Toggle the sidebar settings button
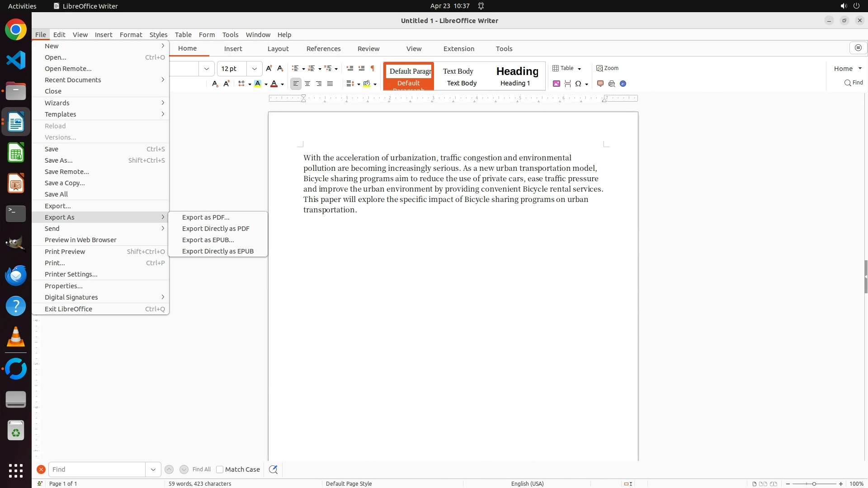Screen dimensions: 868x488 click(858, 48)
